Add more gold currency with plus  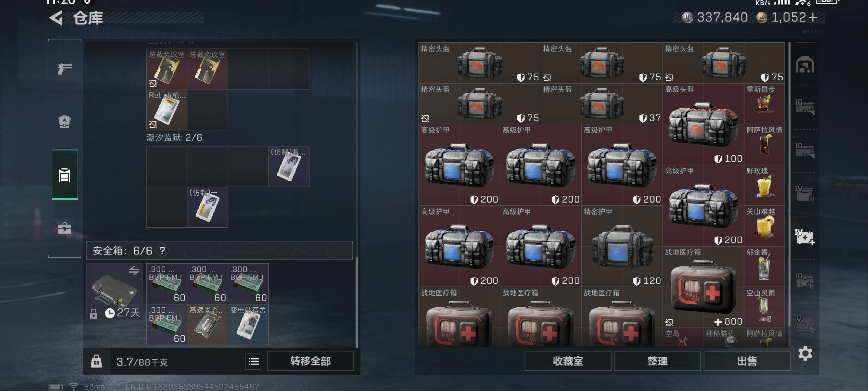pyautogui.click(x=813, y=18)
